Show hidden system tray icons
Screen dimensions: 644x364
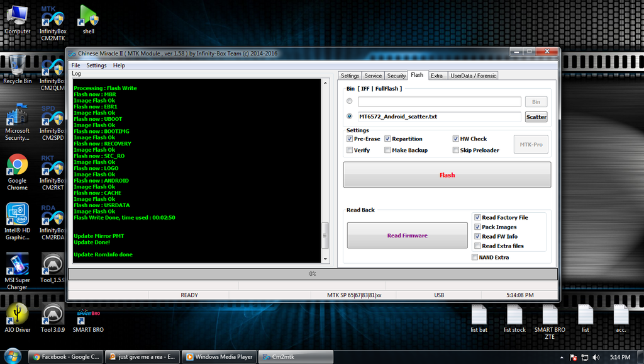coord(562,358)
